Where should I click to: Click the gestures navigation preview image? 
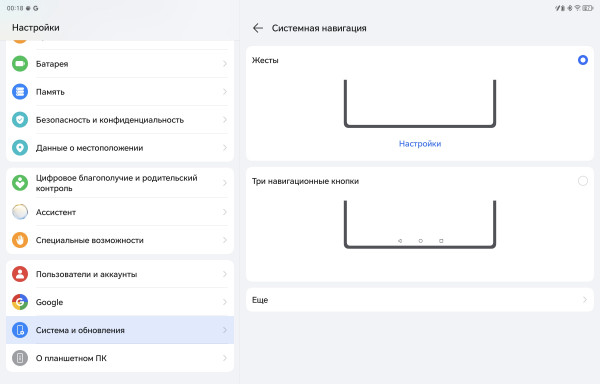point(420,104)
